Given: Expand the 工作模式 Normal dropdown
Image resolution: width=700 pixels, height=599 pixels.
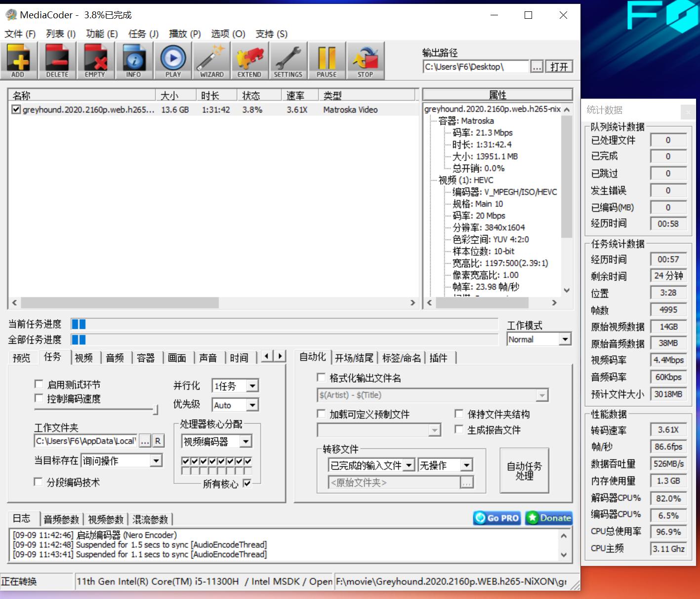Looking at the screenshot, I should (565, 339).
